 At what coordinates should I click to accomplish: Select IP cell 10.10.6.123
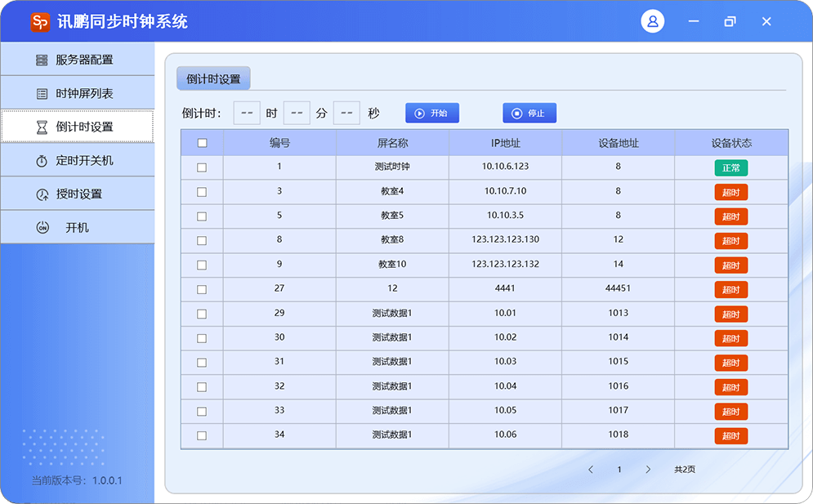(x=506, y=167)
